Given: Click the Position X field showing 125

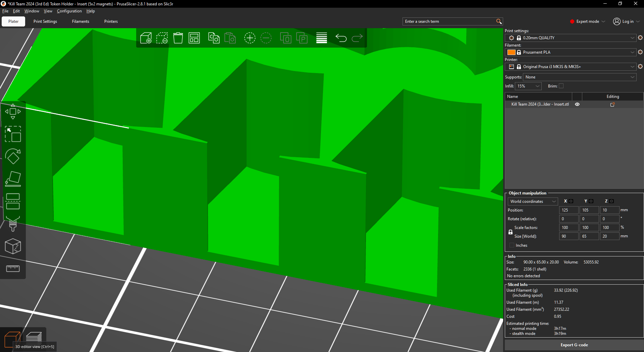Looking at the screenshot, I should pyautogui.click(x=569, y=210).
